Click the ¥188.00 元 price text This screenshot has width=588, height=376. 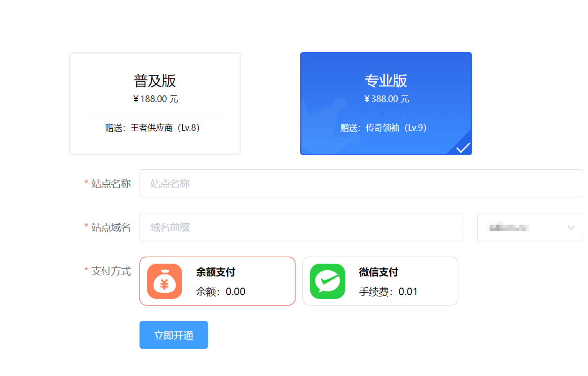(x=155, y=99)
